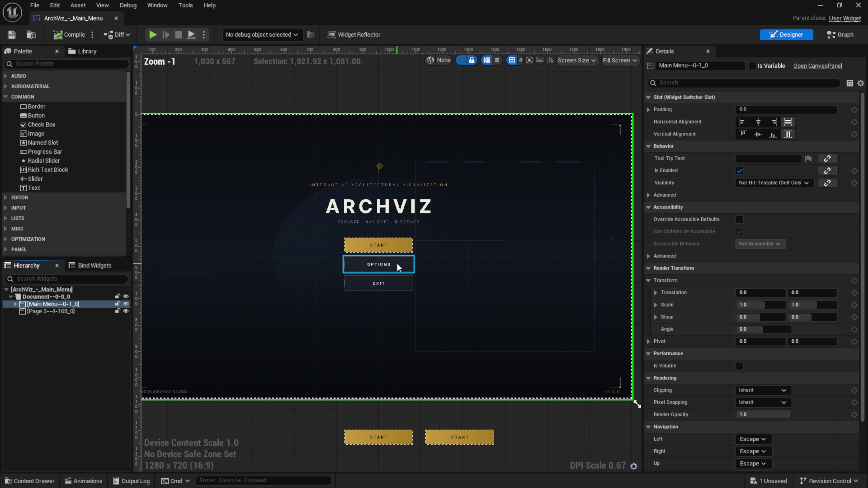
Task: Open the Content Drawer
Action: click(x=30, y=481)
